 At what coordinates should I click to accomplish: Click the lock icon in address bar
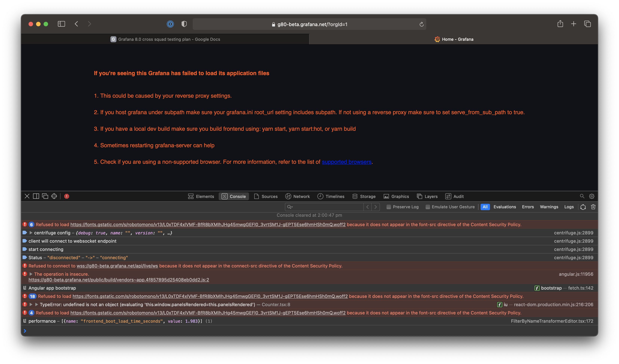point(273,24)
